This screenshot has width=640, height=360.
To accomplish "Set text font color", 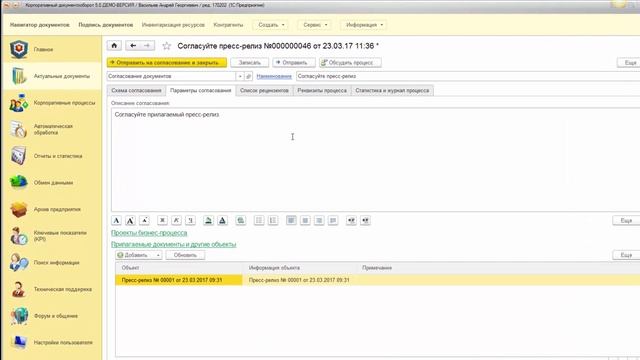I will pos(222,220).
